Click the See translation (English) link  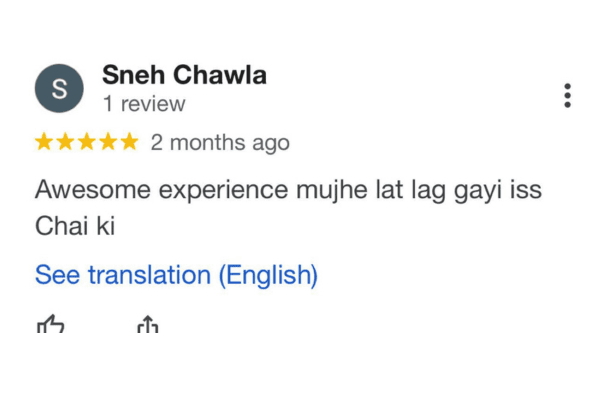pyautogui.click(x=176, y=274)
